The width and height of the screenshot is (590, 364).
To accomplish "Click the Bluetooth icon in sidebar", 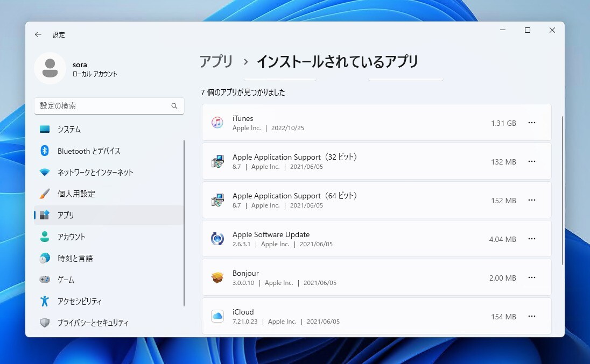I will click(x=45, y=151).
